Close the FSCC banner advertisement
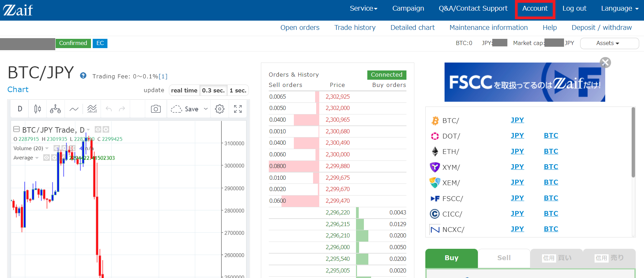644x278 pixels. (605, 63)
